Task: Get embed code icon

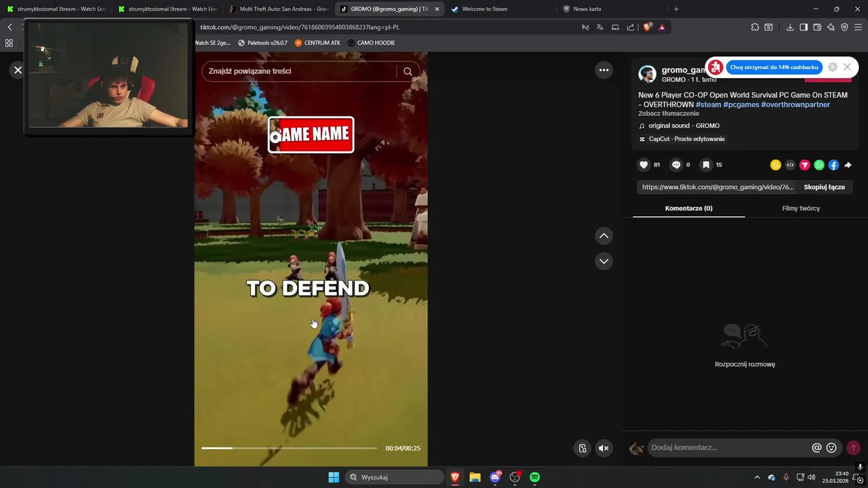Action: (790, 165)
